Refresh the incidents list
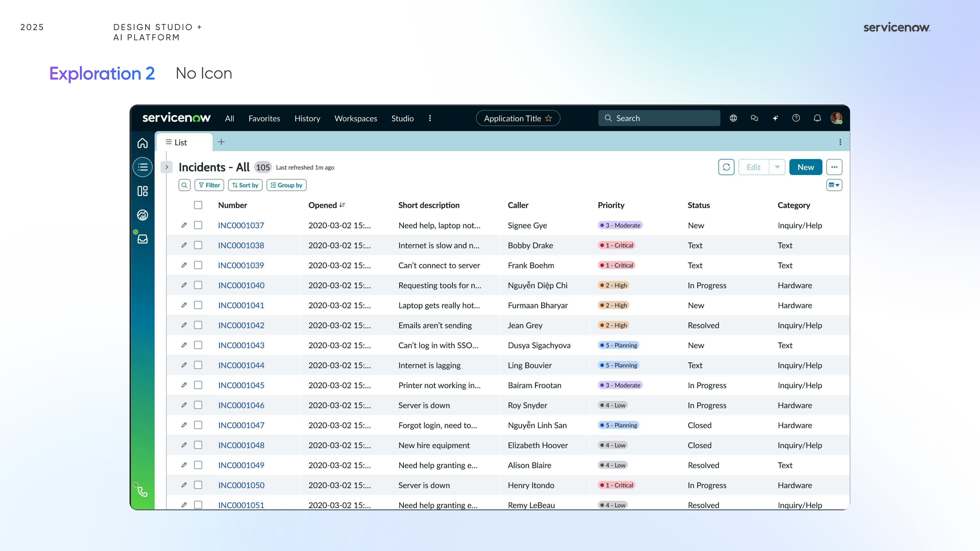This screenshot has width=980, height=551. pos(726,167)
